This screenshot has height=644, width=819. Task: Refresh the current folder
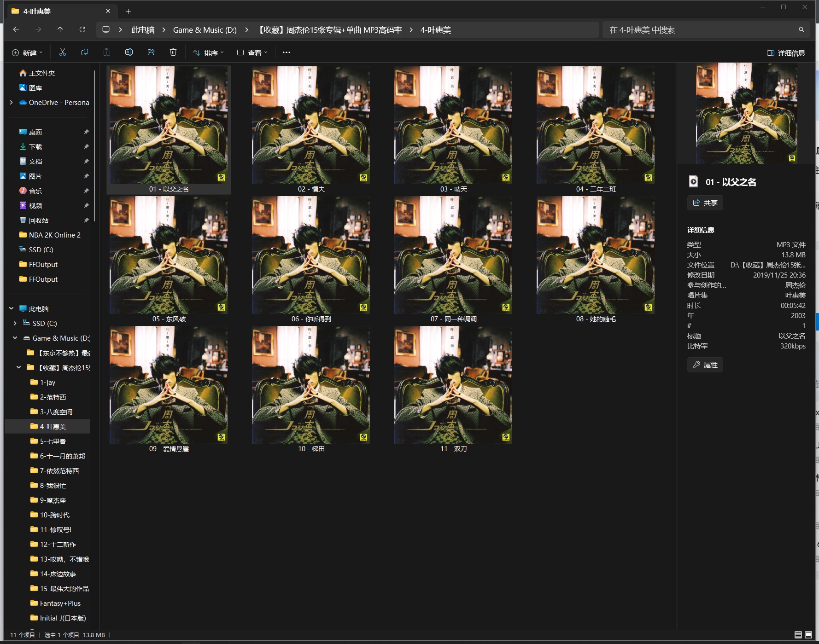(x=82, y=29)
